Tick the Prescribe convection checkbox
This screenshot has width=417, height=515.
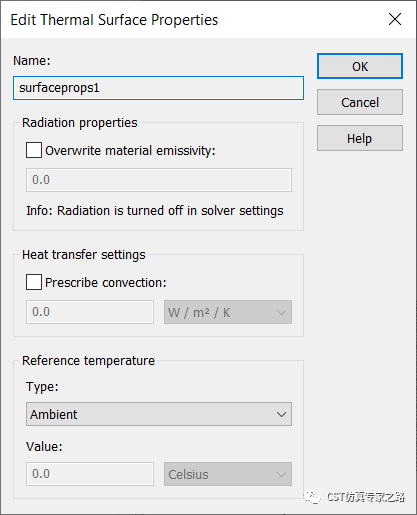(x=34, y=282)
